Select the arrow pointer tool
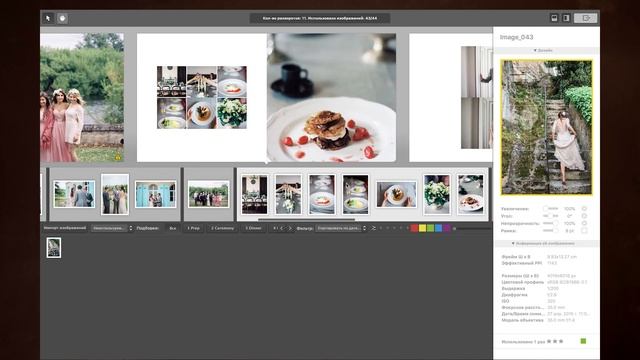 [48, 18]
